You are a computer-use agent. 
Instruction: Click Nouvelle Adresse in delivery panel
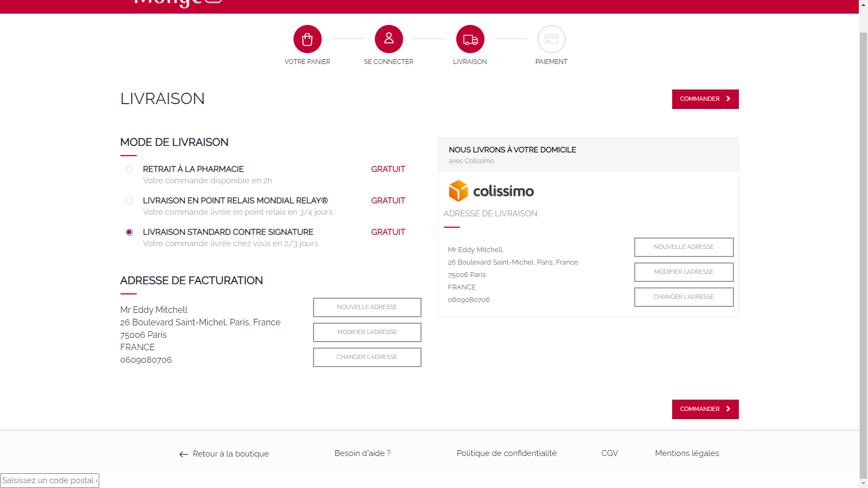[684, 247]
